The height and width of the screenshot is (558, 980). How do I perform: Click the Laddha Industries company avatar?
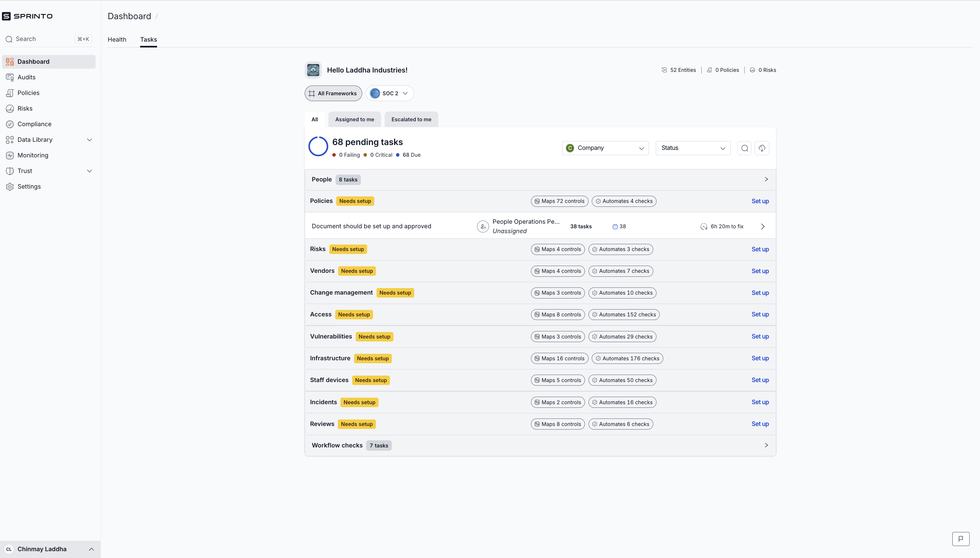(x=313, y=70)
